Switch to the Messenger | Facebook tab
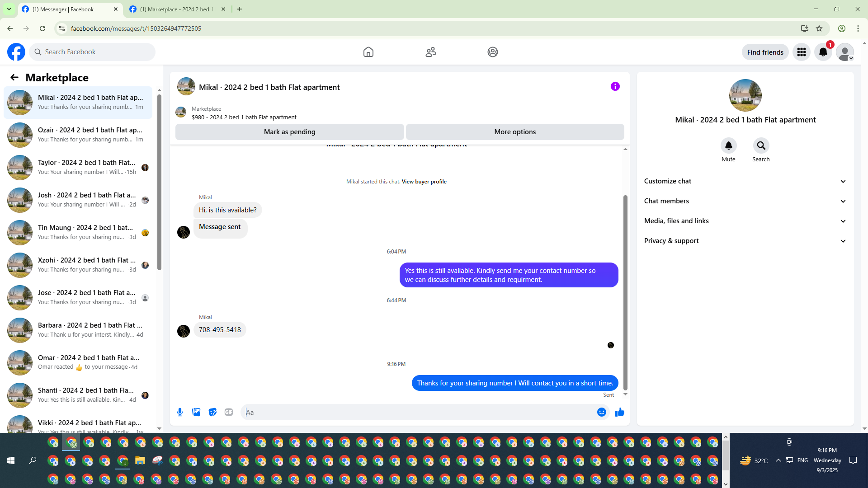Screen dimensions: 868x488 pyautogui.click(x=70, y=9)
